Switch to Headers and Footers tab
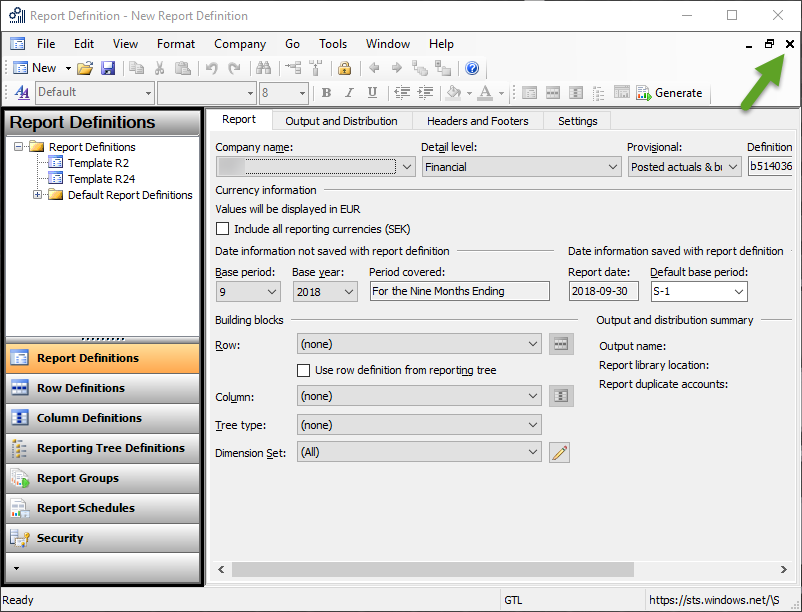This screenshot has height=612, width=802. [x=478, y=121]
